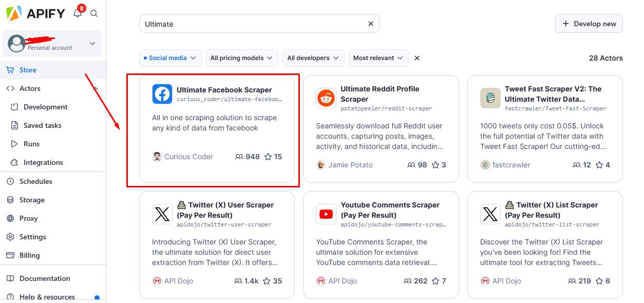Click star rating 35 on User Scraper
The width and height of the screenshot is (644, 303).
tap(273, 281)
